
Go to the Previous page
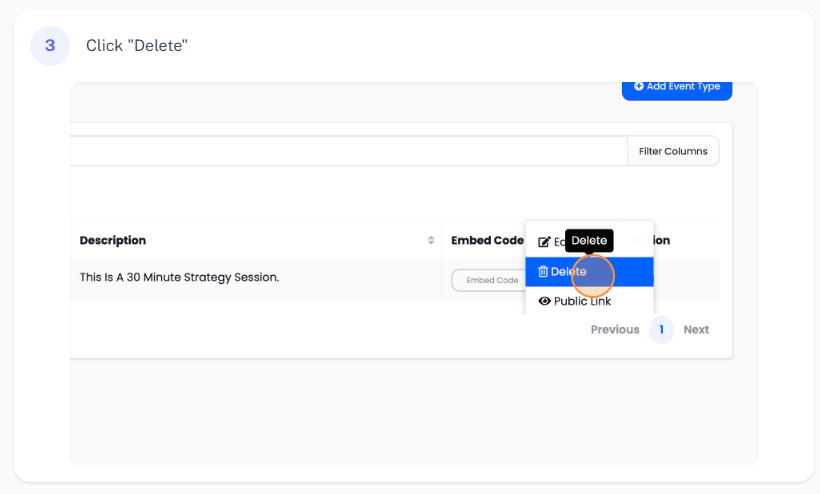[x=614, y=329]
